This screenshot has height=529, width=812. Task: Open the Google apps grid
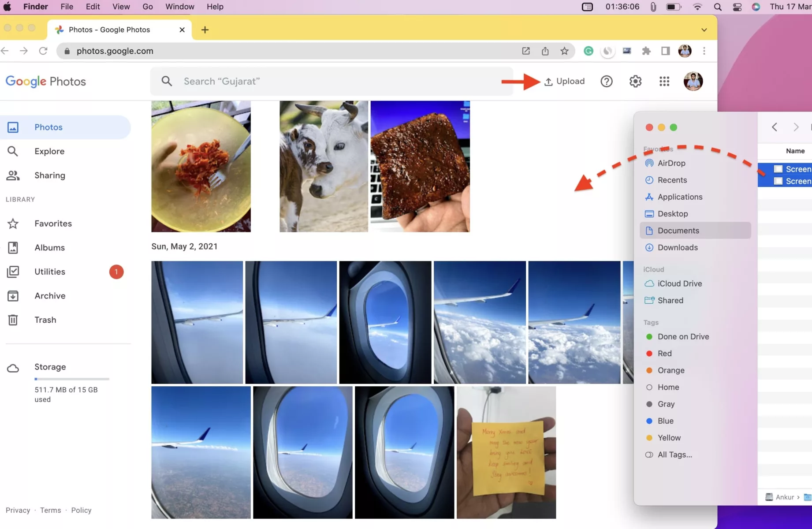(x=664, y=81)
